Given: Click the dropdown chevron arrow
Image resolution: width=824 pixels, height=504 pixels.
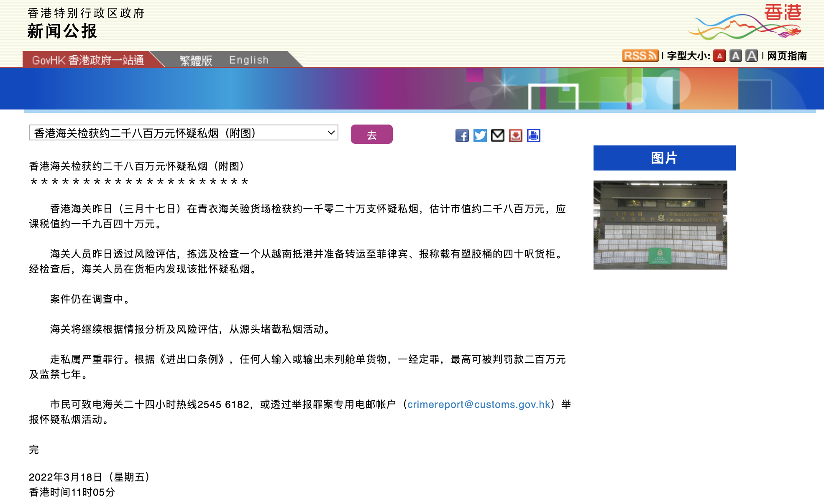Looking at the screenshot, I should point(331,133).
